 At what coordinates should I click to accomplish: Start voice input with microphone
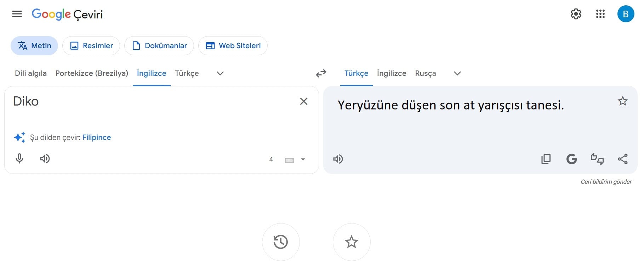(x=19, y=159)
